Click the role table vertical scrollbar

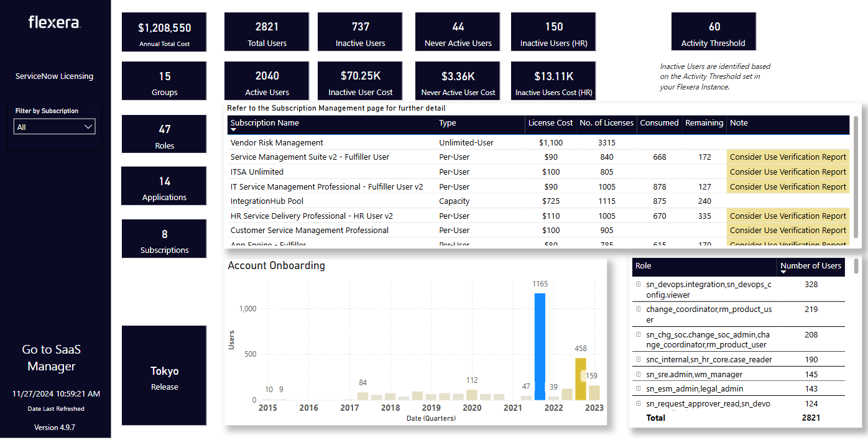click(x=857, y=267)
